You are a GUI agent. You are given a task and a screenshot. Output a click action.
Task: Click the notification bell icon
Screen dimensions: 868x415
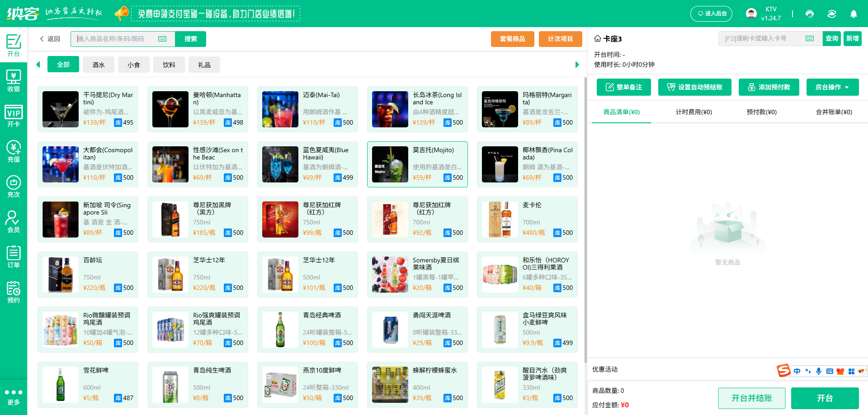pyautogui.click(x=854, y=14)
